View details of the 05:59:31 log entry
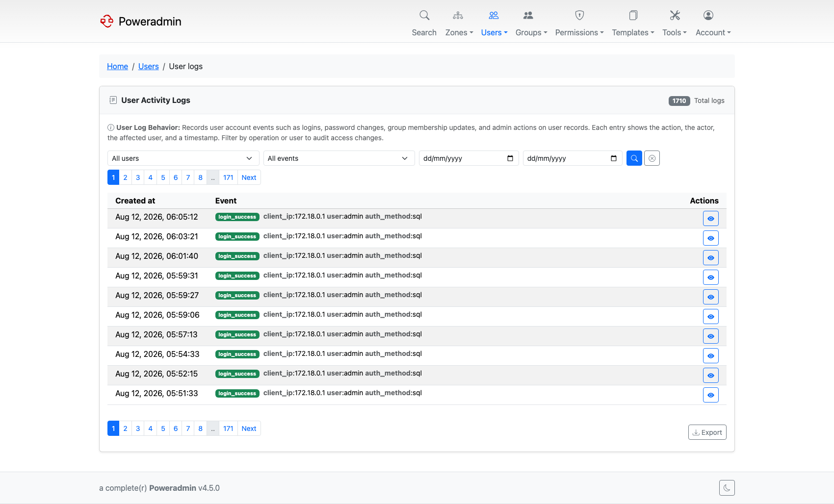Image resolution: width=834 pixels, height=504 pixels. tap(711, 277)
